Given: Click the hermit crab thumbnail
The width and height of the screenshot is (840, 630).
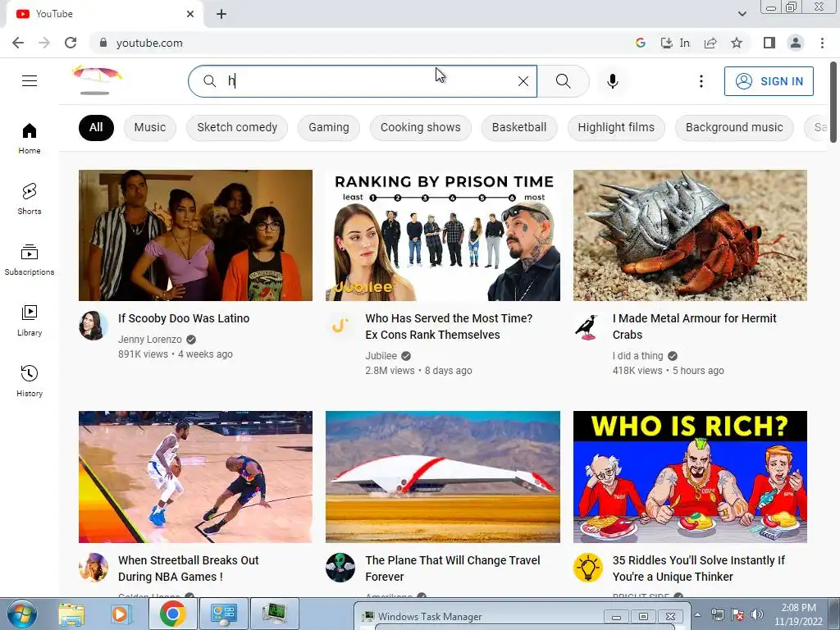Looking at the screenshot, I should [x=690, y=235].
